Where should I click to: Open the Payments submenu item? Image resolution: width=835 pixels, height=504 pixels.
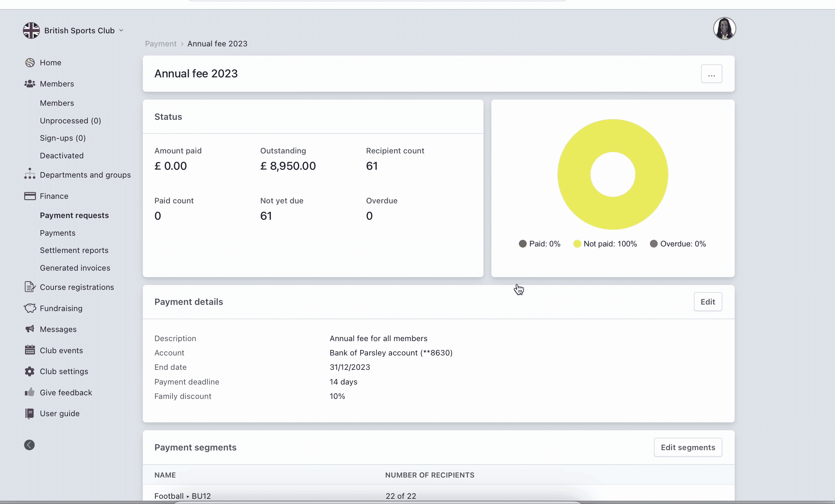click(x=57, y=233)
